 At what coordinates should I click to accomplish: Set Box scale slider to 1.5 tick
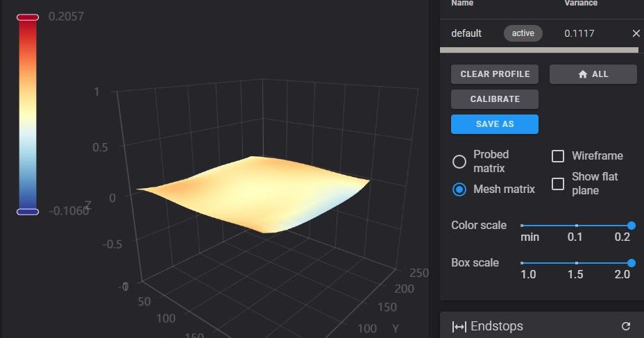pyautogui.click(x=576, y=263)
